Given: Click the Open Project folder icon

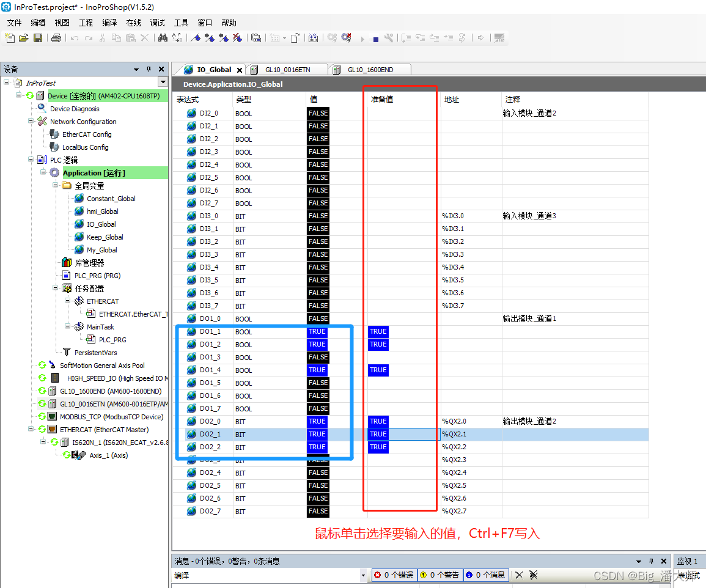Looking at the screenshot, I should (23, 38).
